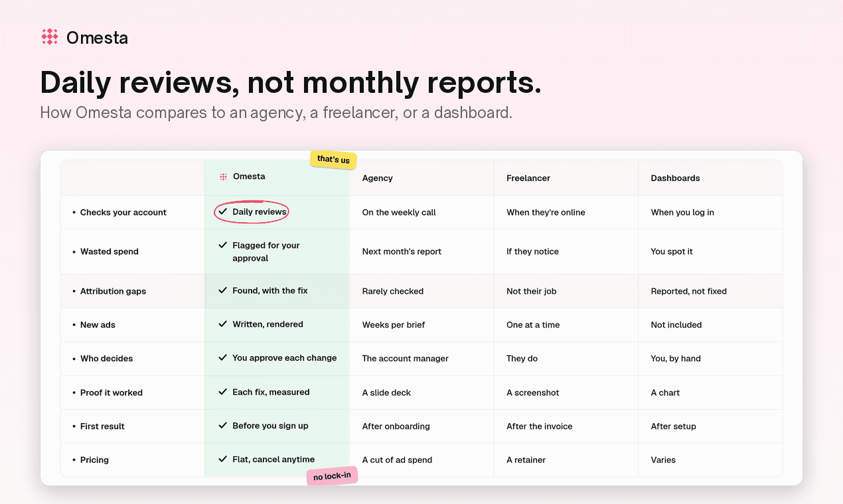Select the checkmark beside "Flat, cancel anytime"
843x504 pixels.
pos(223,459)
